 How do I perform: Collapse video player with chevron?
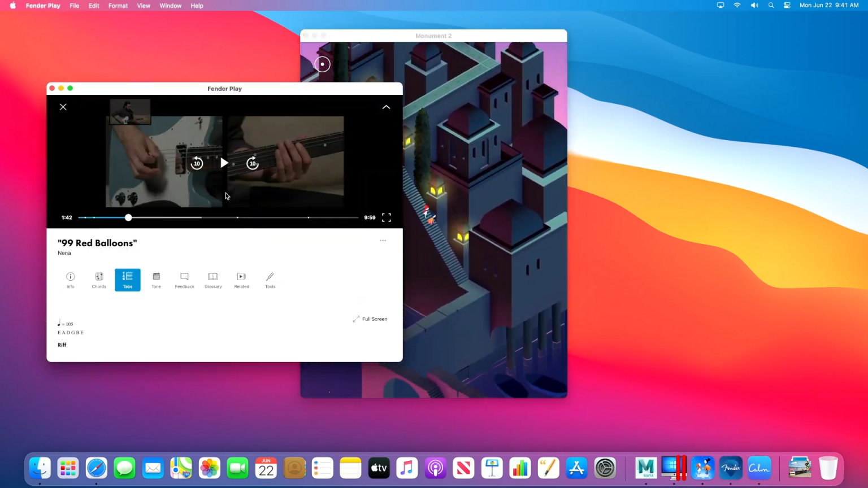(386, 107)
